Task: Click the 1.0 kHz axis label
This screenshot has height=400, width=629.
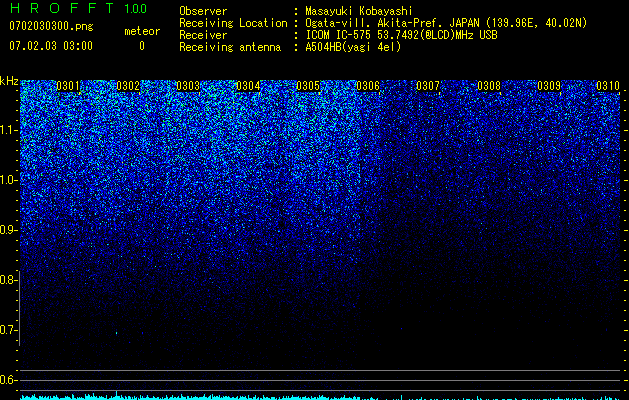Action: tap(8, 180)
